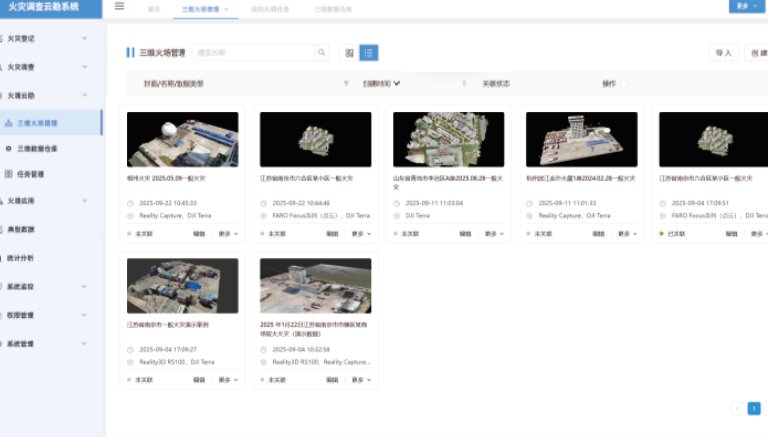Expand the 火灾登记 sidebar section

click(x=84, y=39)
